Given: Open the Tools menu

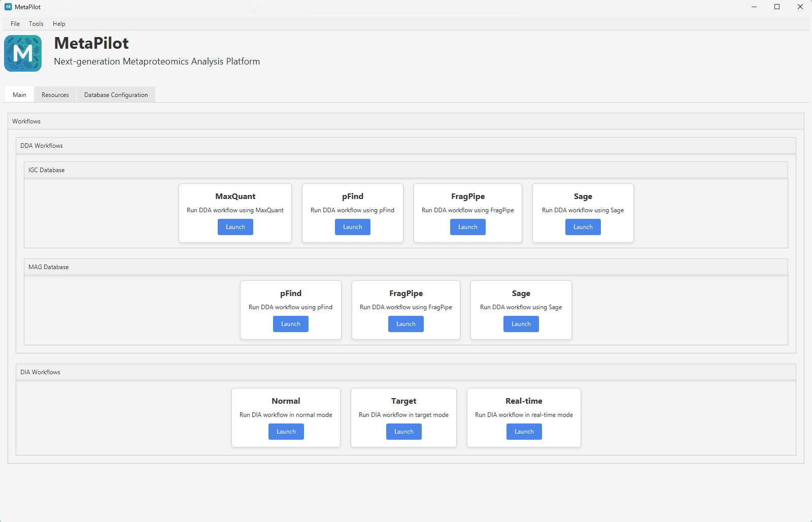Looking at the screenshot, I should coord(36,24).
